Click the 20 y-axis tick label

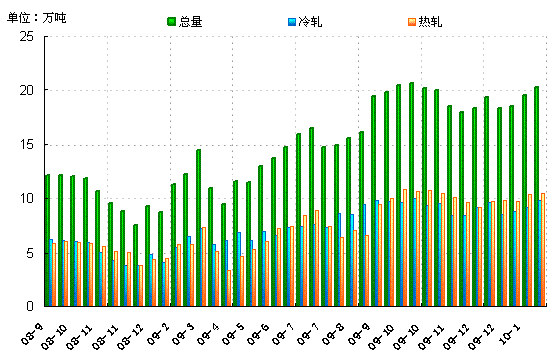(x=26, y=91)
